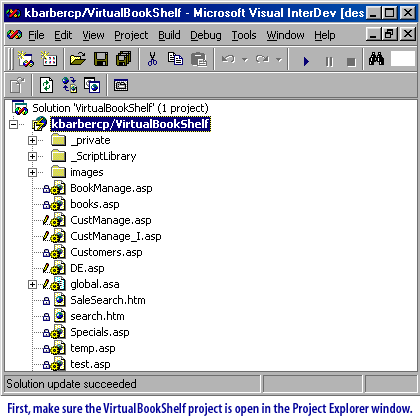Start debugging with the blue play arrow

pyautogui.click(x=306, y=61)
